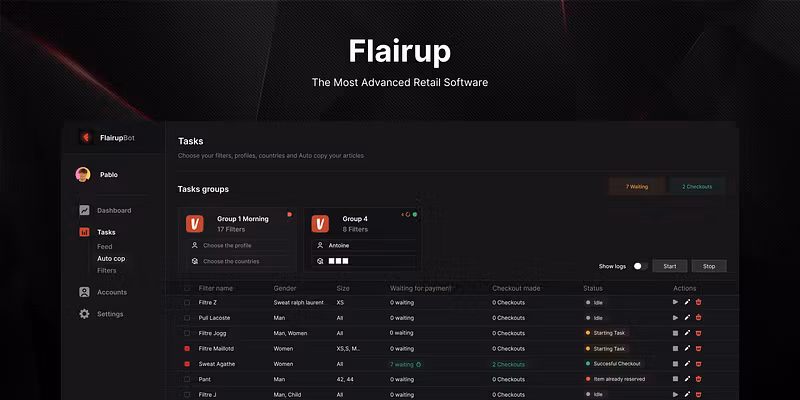Viewport: 800px width, 400px height.
Task: Open the Accounts page label
Action: pyautogui.click(x=112, y=292)
